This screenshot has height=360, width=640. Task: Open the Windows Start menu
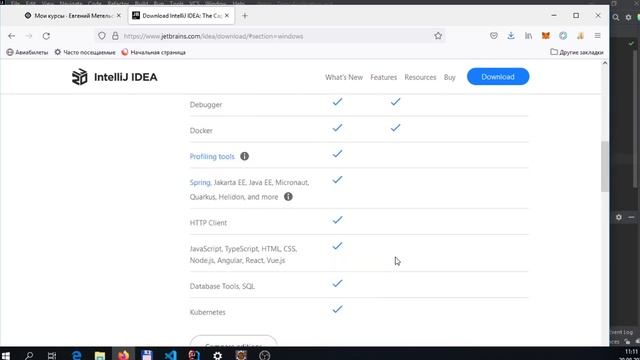pyautogui.click(x=6, y=355)
